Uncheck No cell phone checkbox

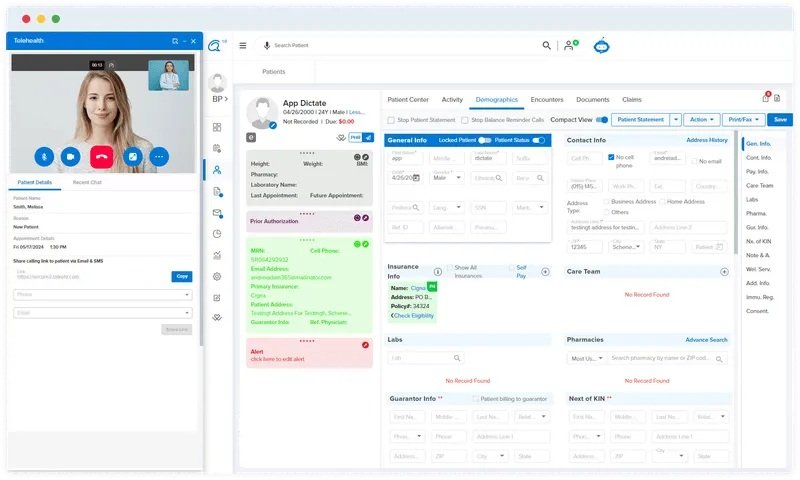click(611, 157)
